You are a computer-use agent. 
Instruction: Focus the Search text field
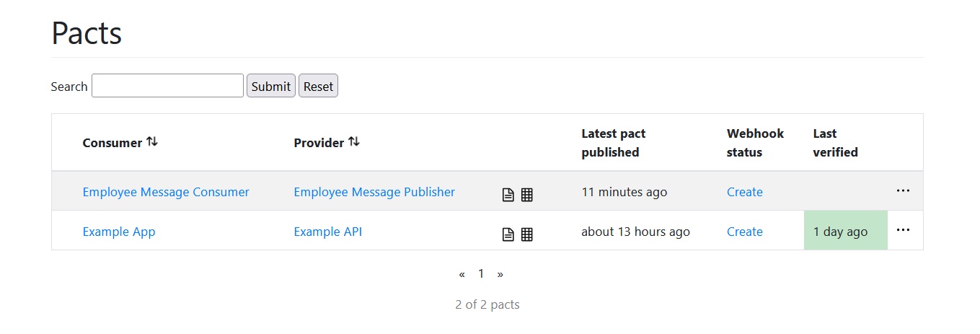pos(167,86)
